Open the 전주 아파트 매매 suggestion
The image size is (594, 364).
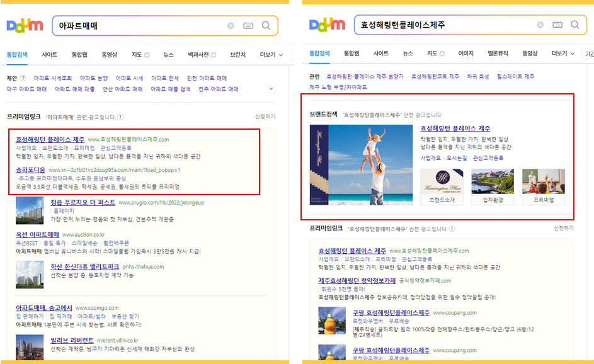tap(219, 89)
